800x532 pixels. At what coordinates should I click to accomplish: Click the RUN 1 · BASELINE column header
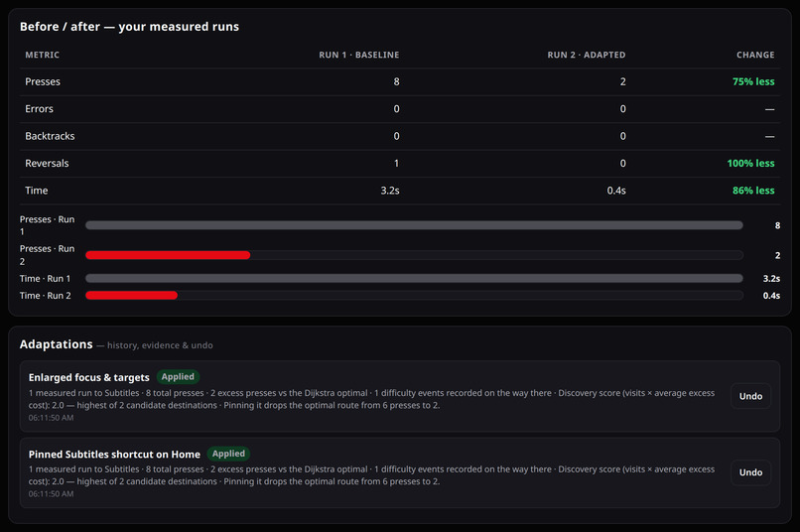[x=359, y=55]
